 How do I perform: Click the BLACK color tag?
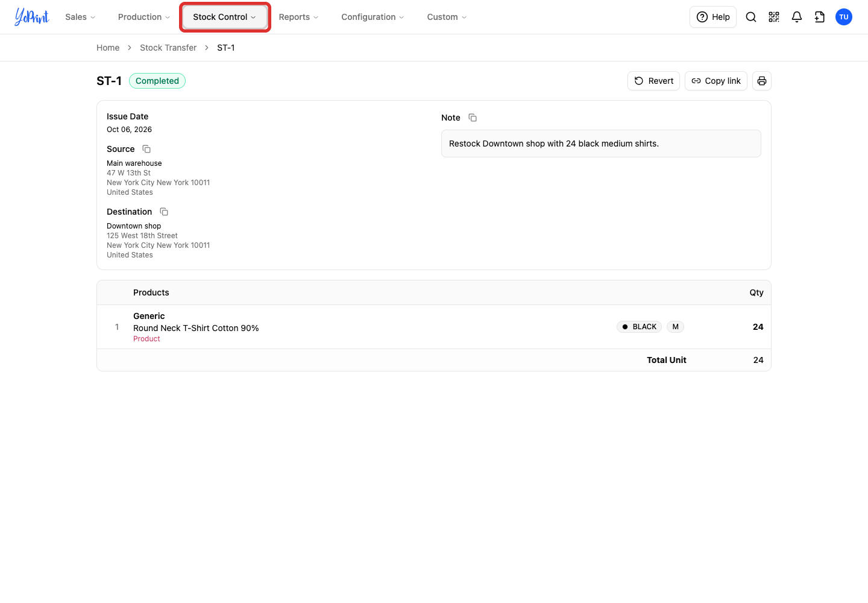639,327
